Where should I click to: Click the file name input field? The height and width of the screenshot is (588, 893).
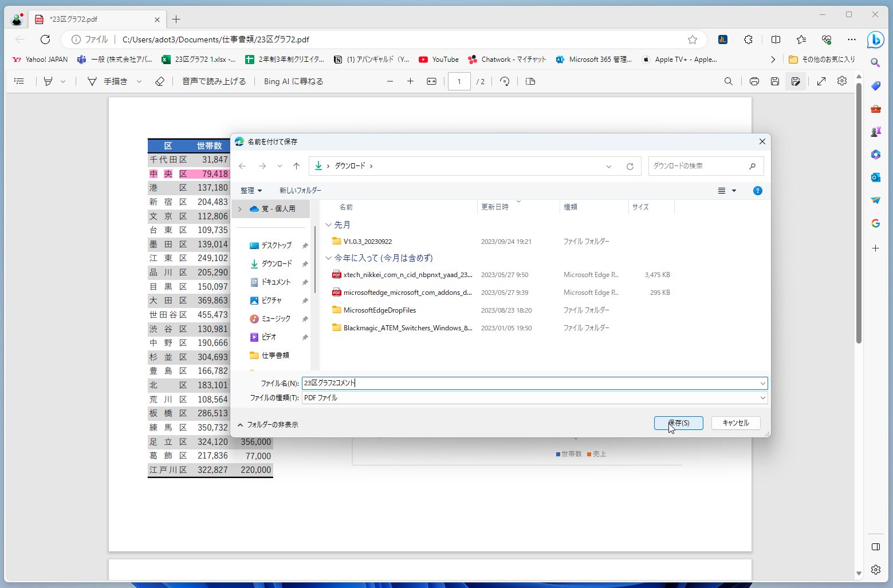[530, 383]
